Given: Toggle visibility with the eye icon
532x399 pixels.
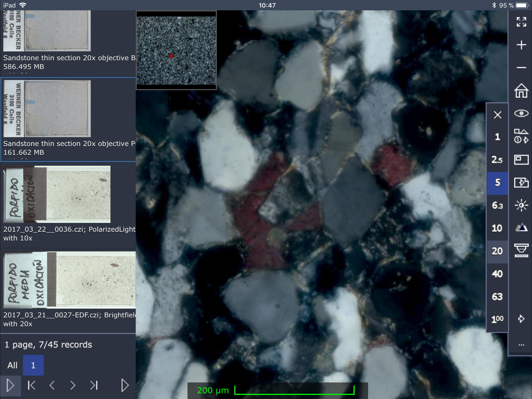Looking at the screenshot, I should point(521,113).
